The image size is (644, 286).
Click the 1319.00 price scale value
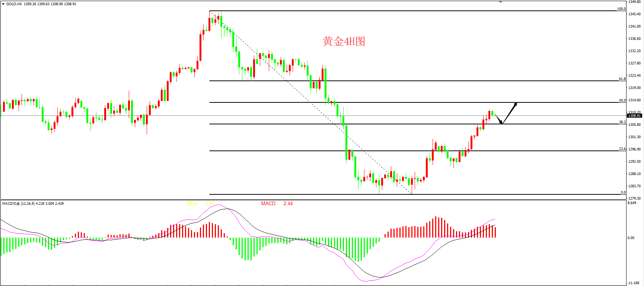[635, 88]
